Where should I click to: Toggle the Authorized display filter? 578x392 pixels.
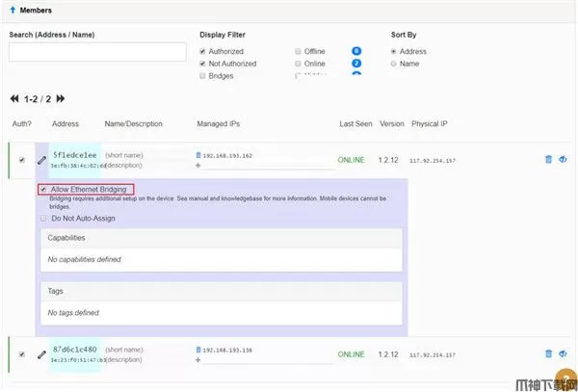[x=202, y=51]
